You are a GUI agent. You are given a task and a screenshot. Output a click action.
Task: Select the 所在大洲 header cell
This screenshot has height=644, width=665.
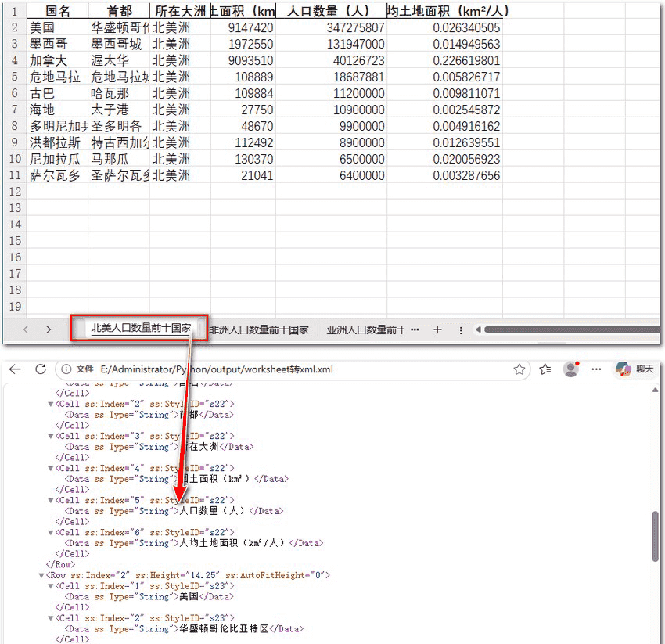[x=180, y=11]
